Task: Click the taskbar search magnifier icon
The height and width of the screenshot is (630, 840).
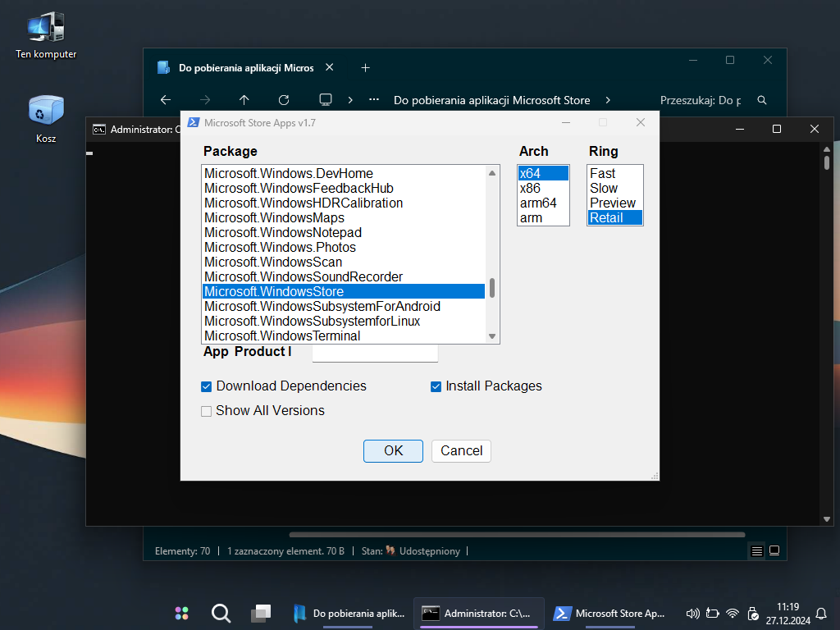Action: (221, 613)
